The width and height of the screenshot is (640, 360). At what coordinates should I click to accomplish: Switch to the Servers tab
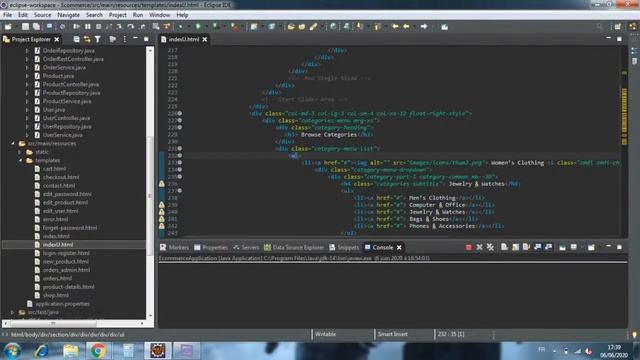click(246, 247)
